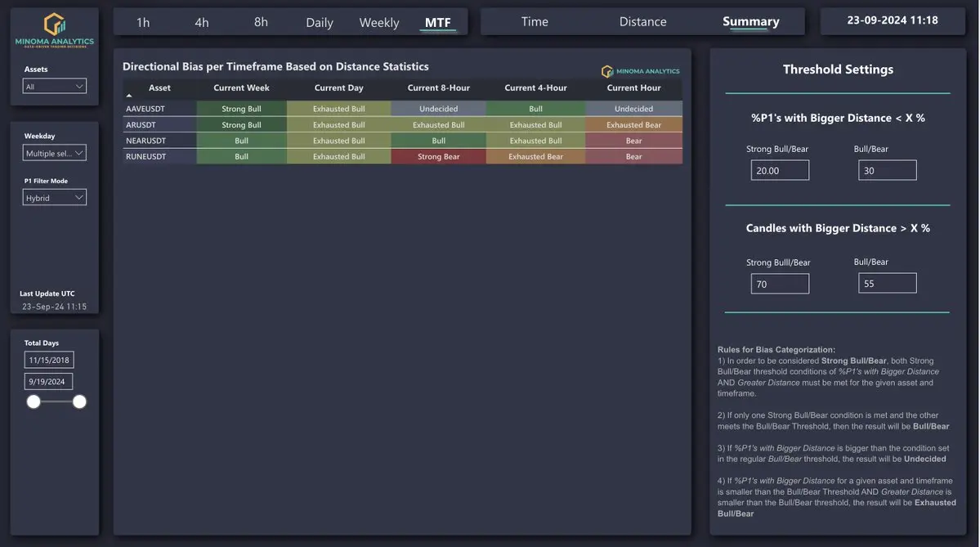980x547 pixels.
Task: Click the Minoma Analytics logo in sidebar
Action: click(55, 31)
